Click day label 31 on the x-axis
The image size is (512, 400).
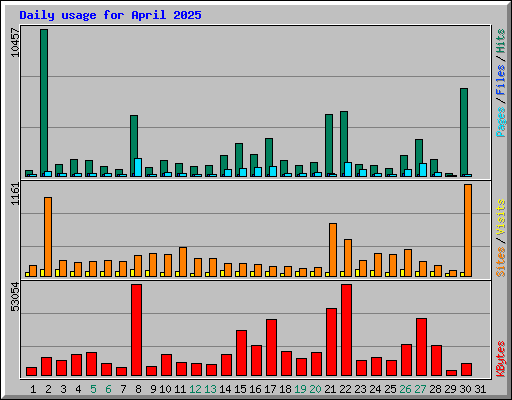[480, 389]
